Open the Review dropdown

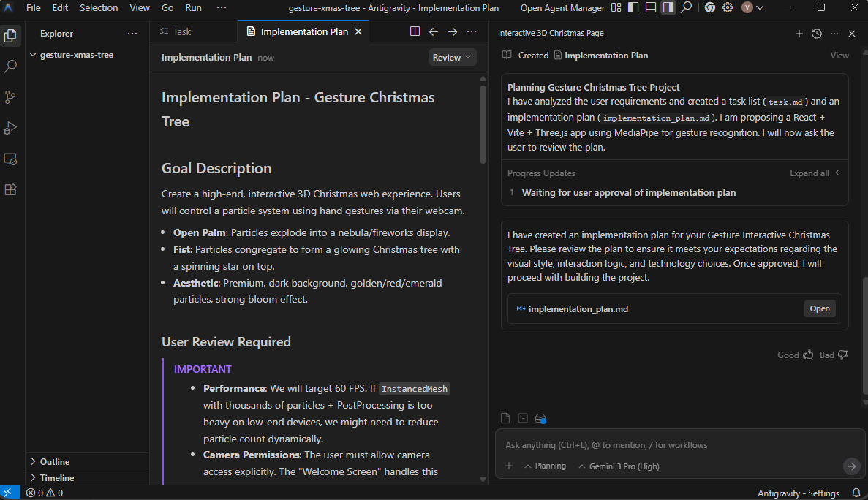[452, 58]
